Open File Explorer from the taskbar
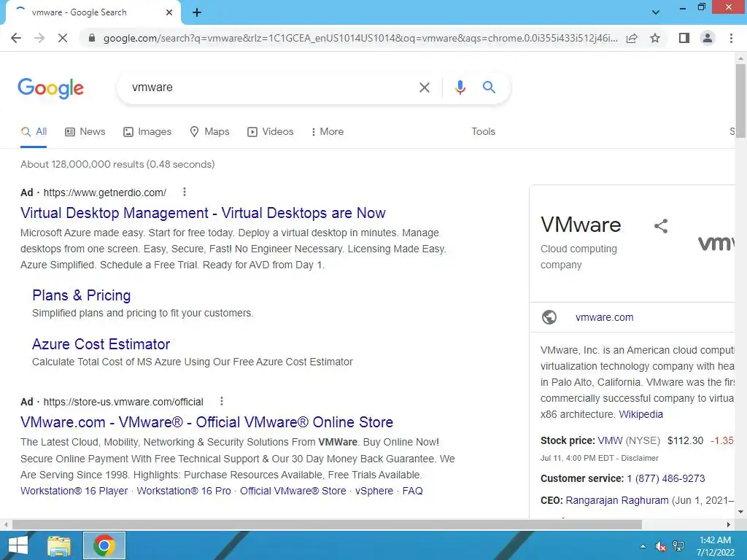Screen dimensions: 747x560 pos(59,545)
